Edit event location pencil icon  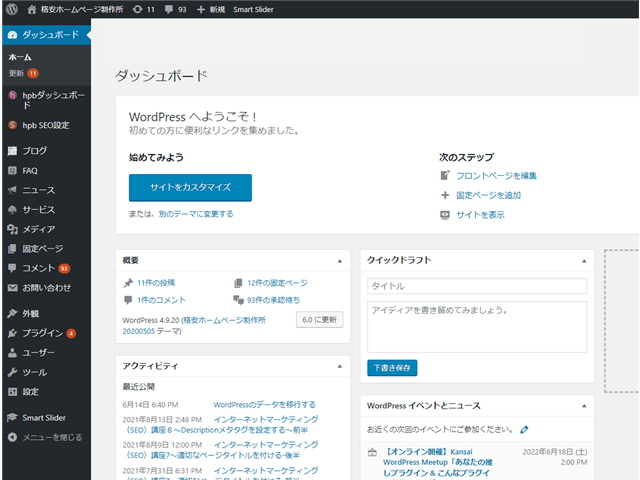click(x=524, y=429)
